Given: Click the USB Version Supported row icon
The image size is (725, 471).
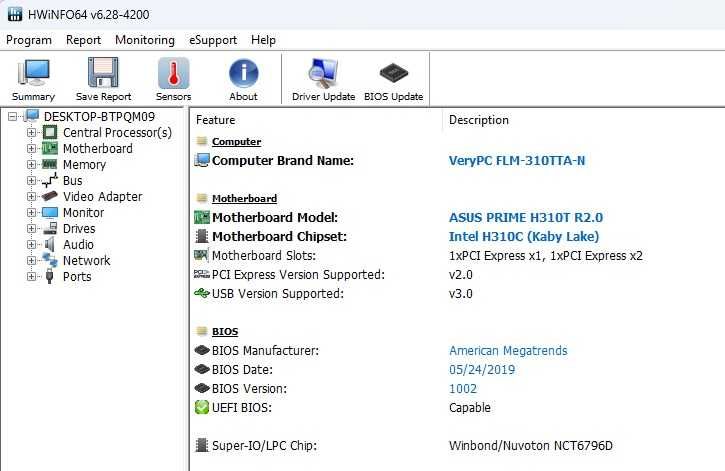Looking at the screenshot, I should point(202,293).
